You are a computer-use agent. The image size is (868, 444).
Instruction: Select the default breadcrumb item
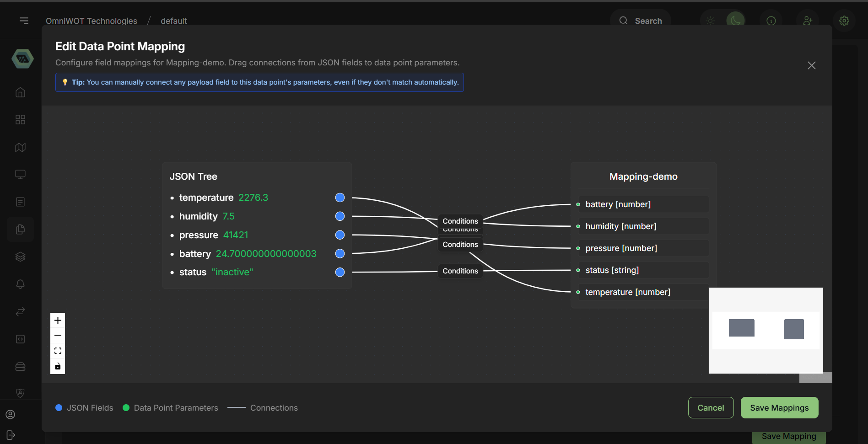[x=173, y=21]
